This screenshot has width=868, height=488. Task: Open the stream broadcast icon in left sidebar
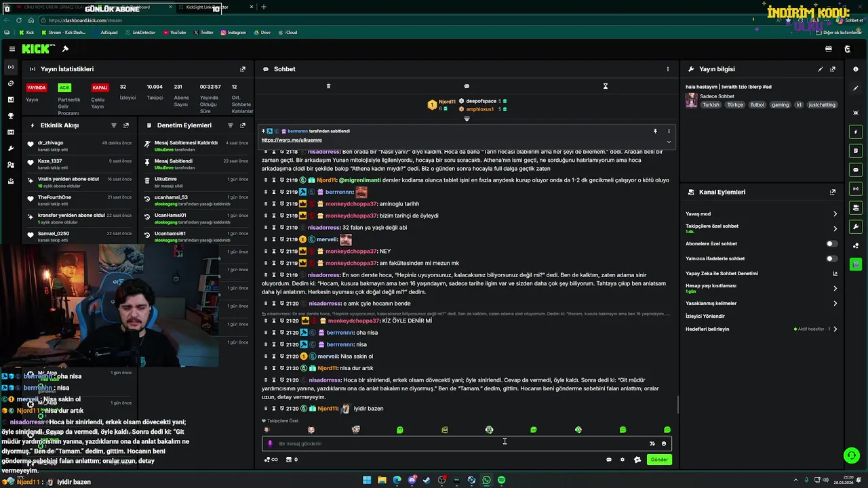[x=10, y=67]
